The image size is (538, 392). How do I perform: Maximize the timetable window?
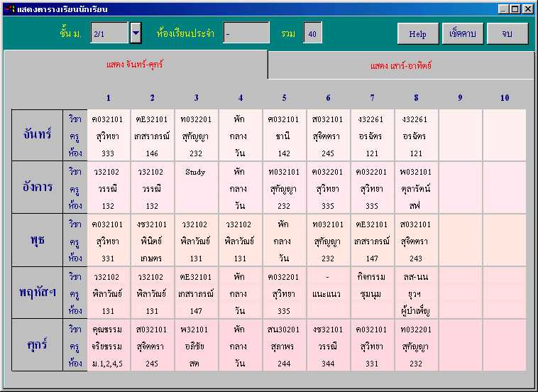pyautogui.click(x=515, y=9)
